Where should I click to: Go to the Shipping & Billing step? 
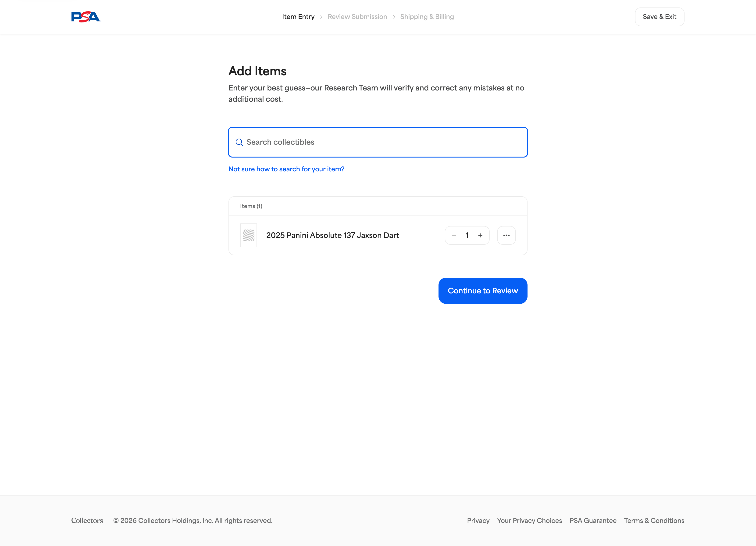[x=427, y=17]
